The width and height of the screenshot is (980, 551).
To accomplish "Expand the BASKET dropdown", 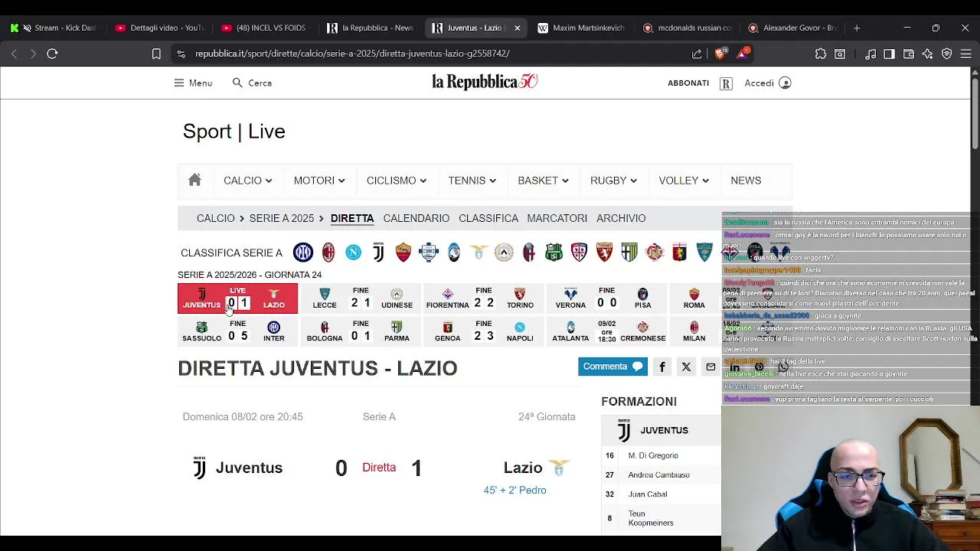I will click(543, 181).
